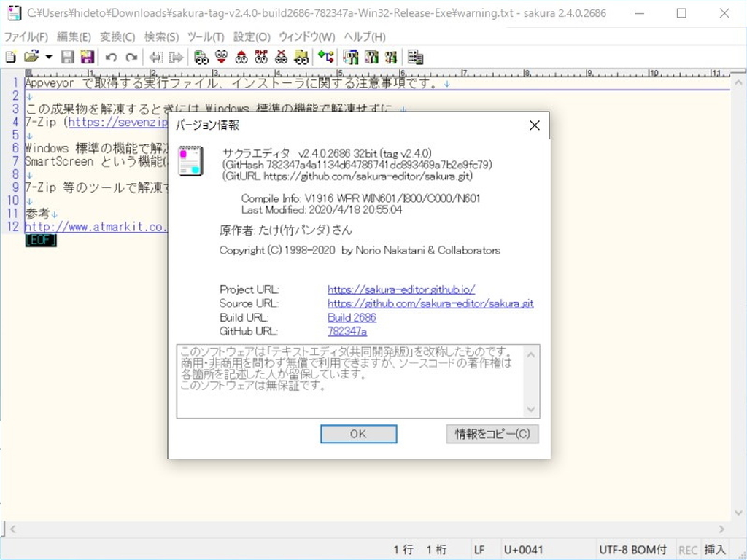The width and height of the screenshot is (747, 560).
Task: Open the Replace icon in the toolbar
Action: pos(261,58)
